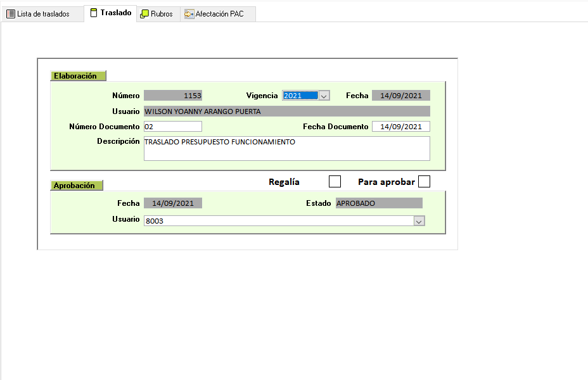Open the Rubros tab
This screenshot has width=588, height=380.
click(162, 14)
